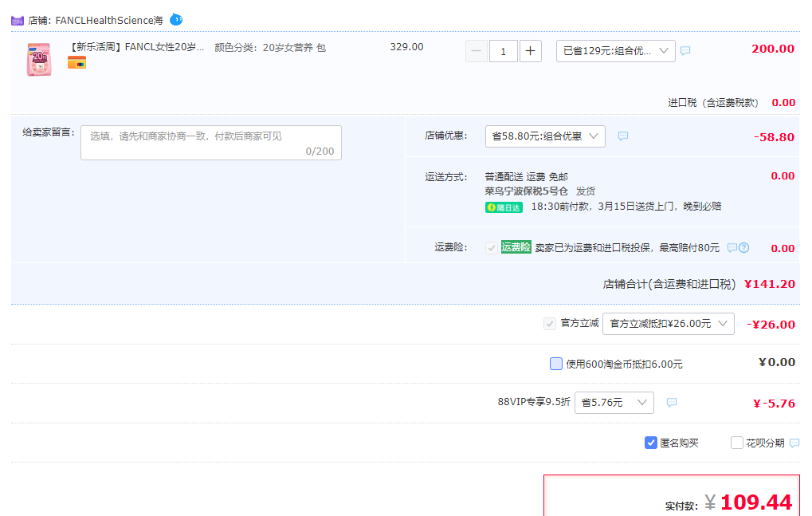This screenshot has width=812, height=516.
Task: Click the -¥26.00 official discount amount
Action: click(x=771, y=325)
